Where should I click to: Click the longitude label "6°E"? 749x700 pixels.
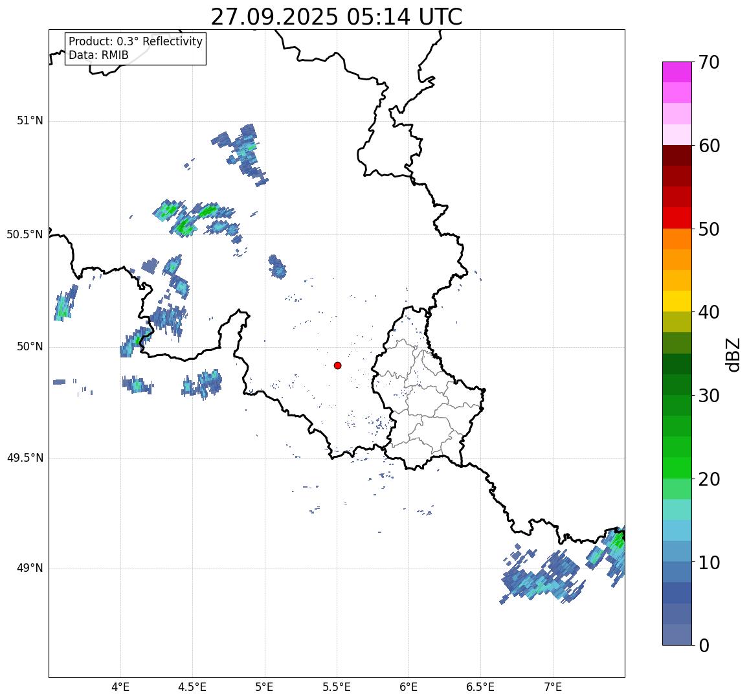(409, 687)
